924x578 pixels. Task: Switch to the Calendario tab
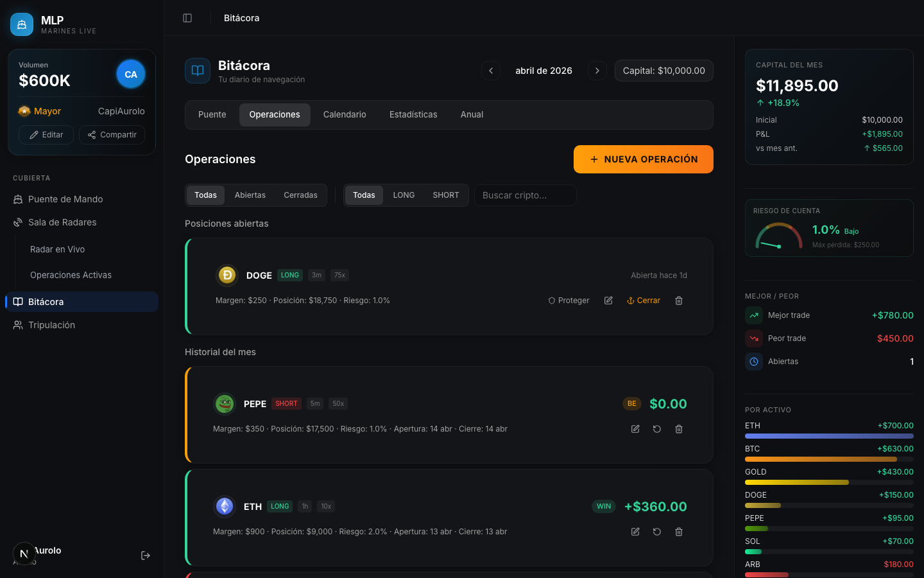coord(345,115)
